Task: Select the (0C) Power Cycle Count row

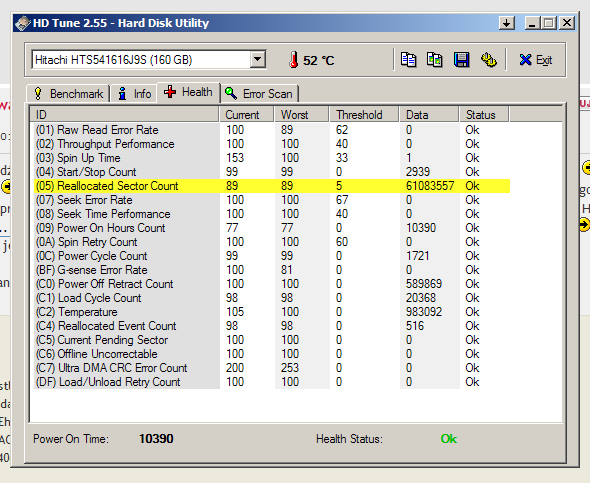Action: pyautogui.click(x=272, y=256)
